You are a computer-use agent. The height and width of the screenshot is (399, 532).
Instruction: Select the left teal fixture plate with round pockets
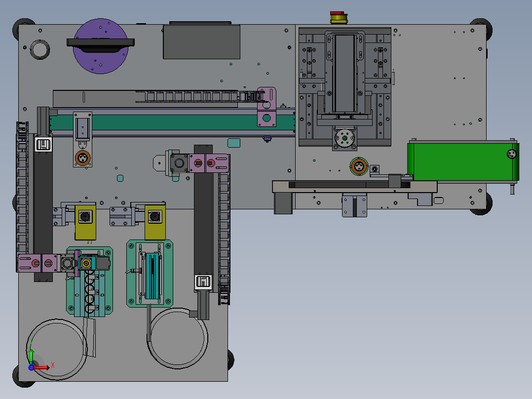(90, 282)
